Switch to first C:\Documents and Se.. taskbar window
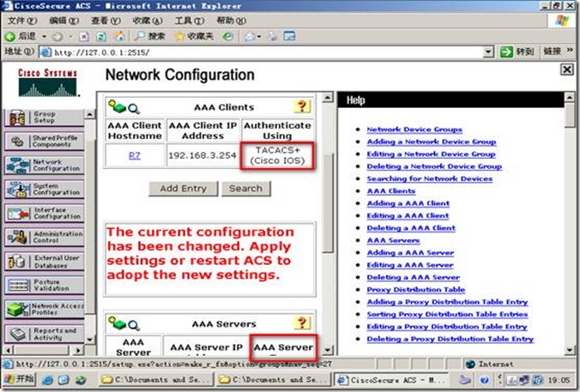The height and width of the screenshot is (392, 580). [x=155, y=380]
